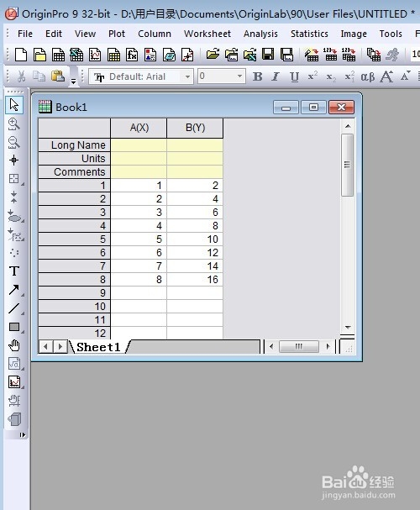This screenshot has width=420, height=510.
Task: Select the Rectangle drawing tool
Action: tap(14, 327)
